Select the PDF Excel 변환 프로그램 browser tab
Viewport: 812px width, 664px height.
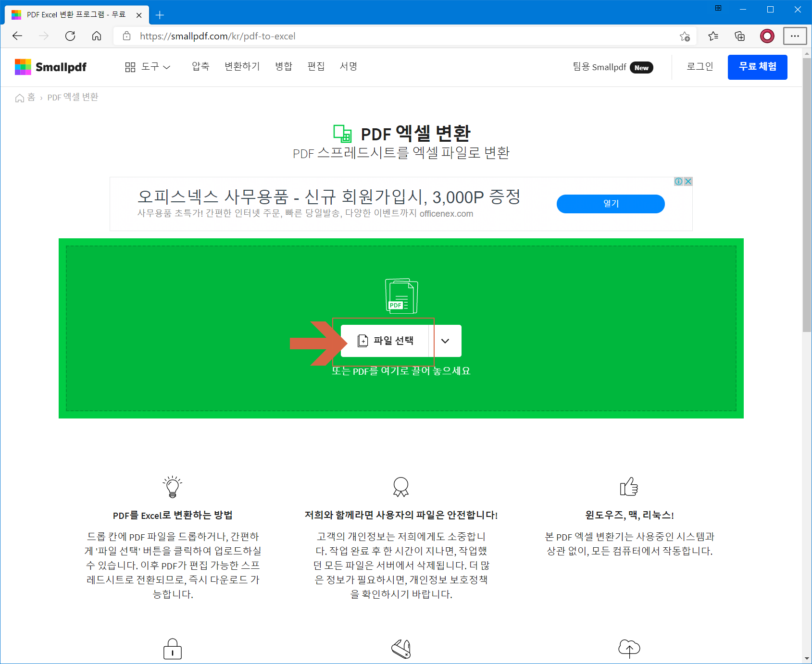(x=76, y=15)
